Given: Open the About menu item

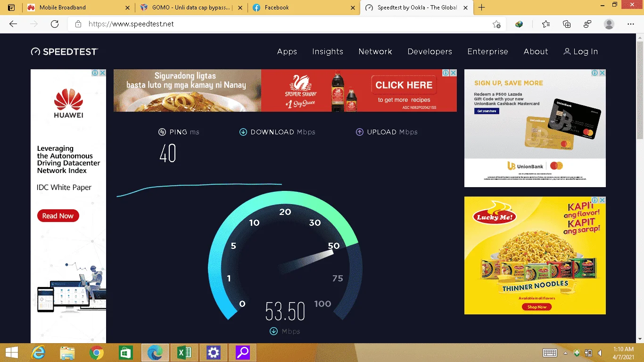Looking at the screenshot, I should coord(536,52).
